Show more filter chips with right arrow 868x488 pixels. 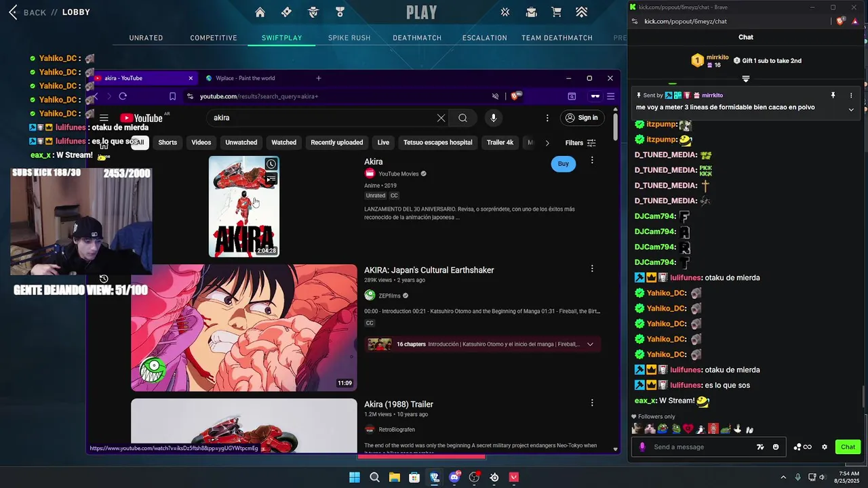click(547, 142)
